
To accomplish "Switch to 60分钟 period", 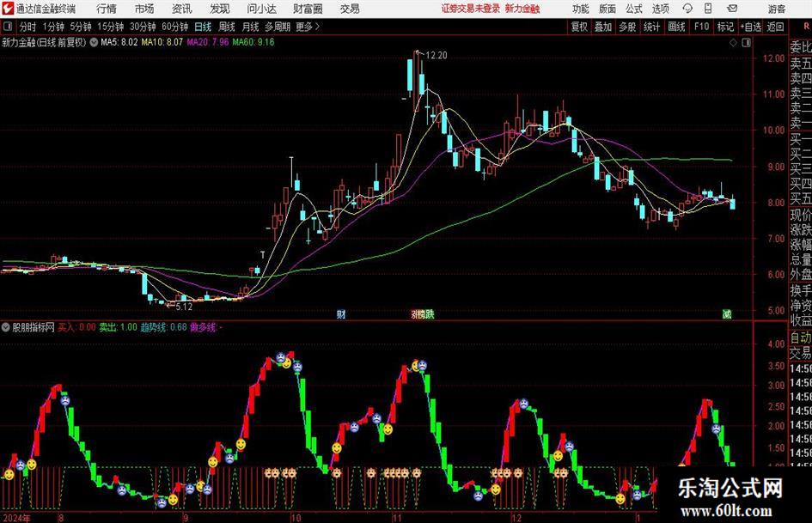I will 175,27.
